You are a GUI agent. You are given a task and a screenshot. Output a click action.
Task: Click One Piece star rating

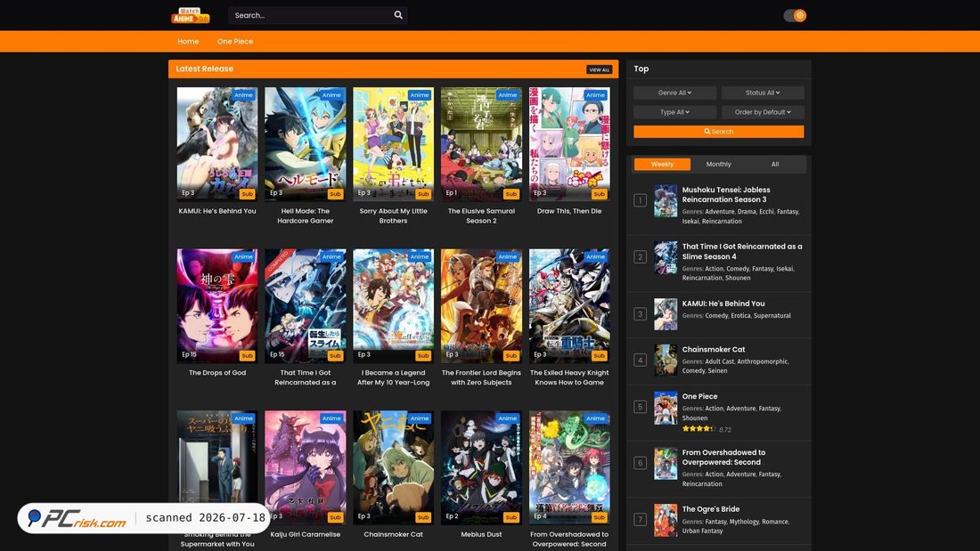tap(698, 429)
